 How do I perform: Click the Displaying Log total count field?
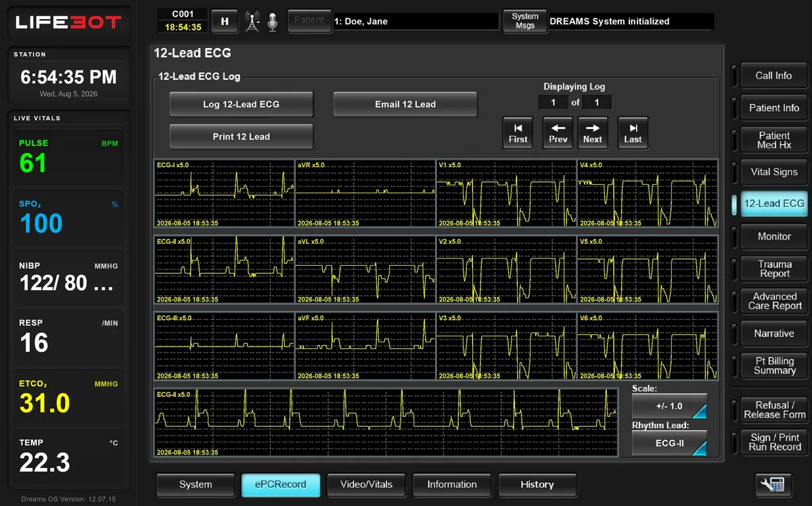(x=597, y=102)
